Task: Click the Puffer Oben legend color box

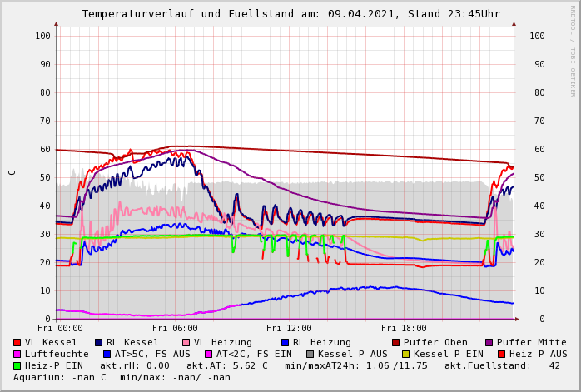Action: coord(395,342)
